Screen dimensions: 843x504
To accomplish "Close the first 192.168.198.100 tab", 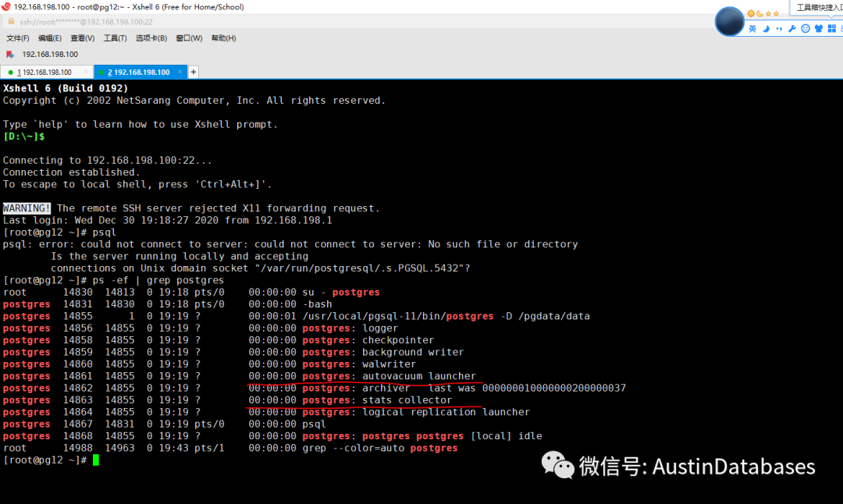I will click(x=86, y=72).
